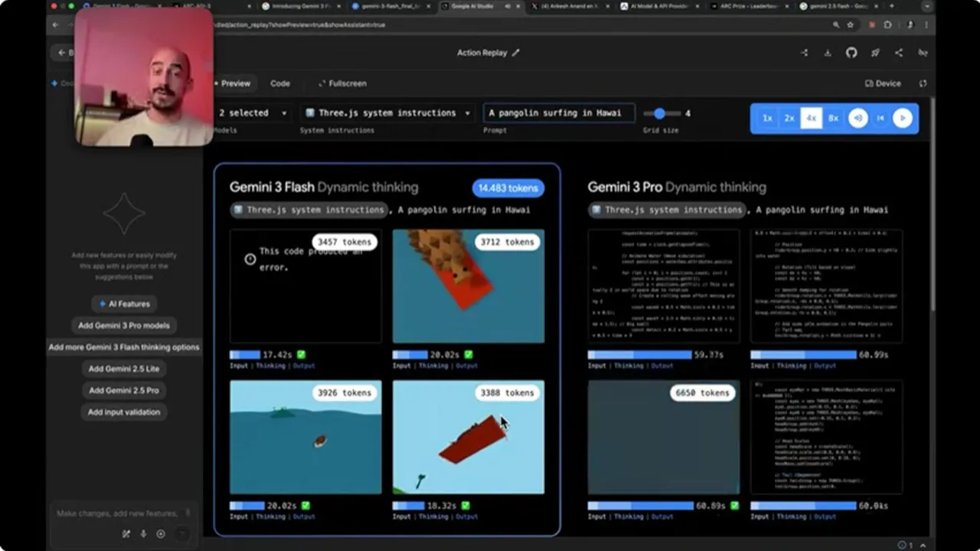Open the 3388 tokens preview tile
Image resolution: width=980 pixels, height=551 pixels.
click(469, 437)
